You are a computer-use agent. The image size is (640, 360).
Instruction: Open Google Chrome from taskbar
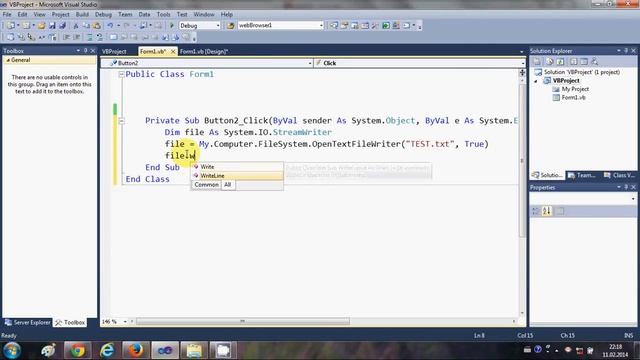click(77, 350)
